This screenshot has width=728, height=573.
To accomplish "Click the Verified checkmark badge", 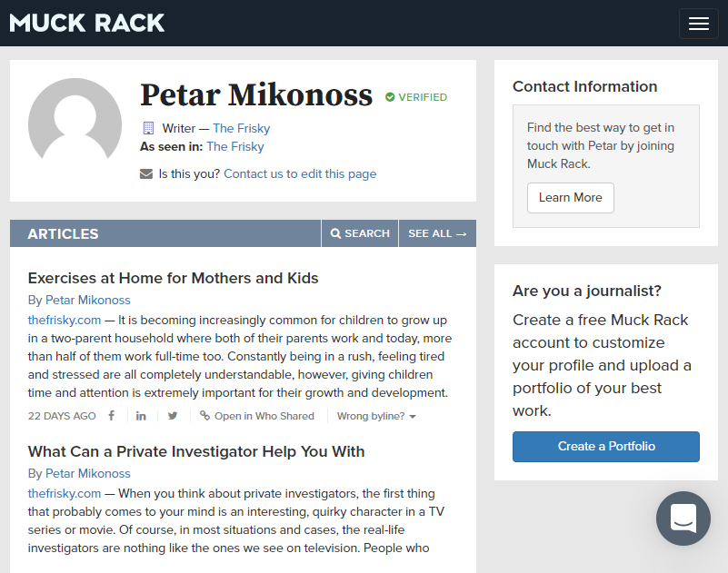I will point(390,97).
